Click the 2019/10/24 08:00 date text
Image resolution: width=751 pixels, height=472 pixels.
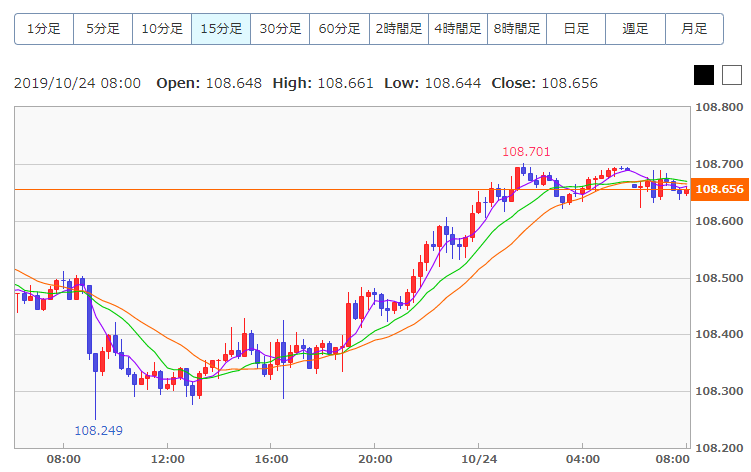coord(78,83)
